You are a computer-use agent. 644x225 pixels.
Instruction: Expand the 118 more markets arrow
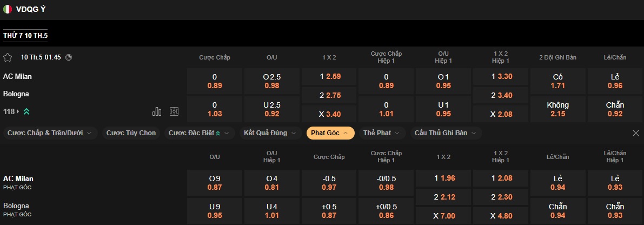pos(17,111)
